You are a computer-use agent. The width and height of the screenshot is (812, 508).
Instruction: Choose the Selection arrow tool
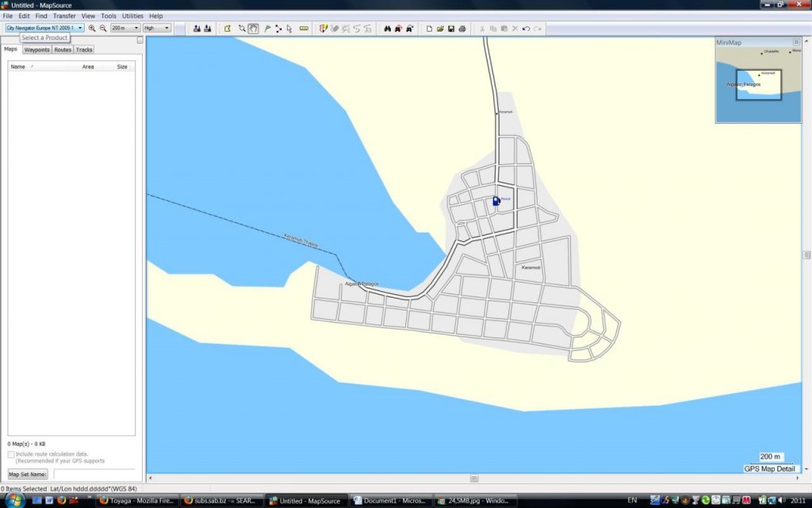click(289, 29)
